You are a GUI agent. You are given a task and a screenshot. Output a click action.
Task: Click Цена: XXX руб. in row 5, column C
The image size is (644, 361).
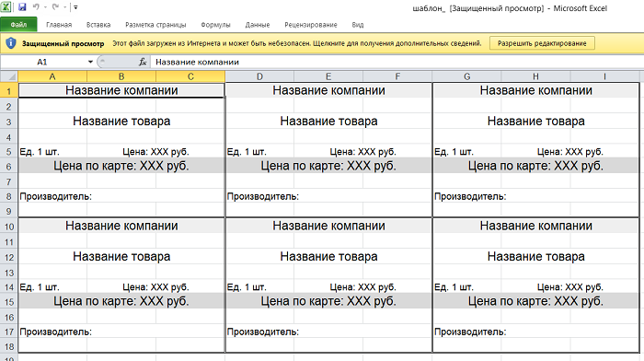point(156,152)
